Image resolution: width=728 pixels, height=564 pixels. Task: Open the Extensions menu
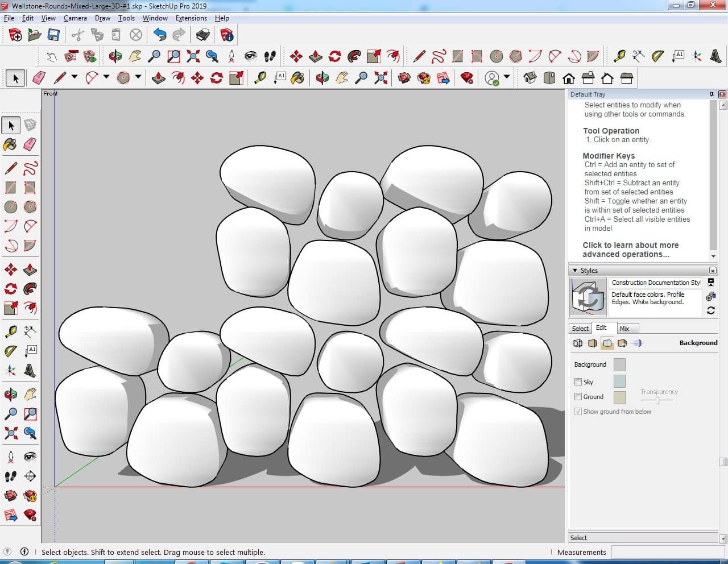point(191,18)
